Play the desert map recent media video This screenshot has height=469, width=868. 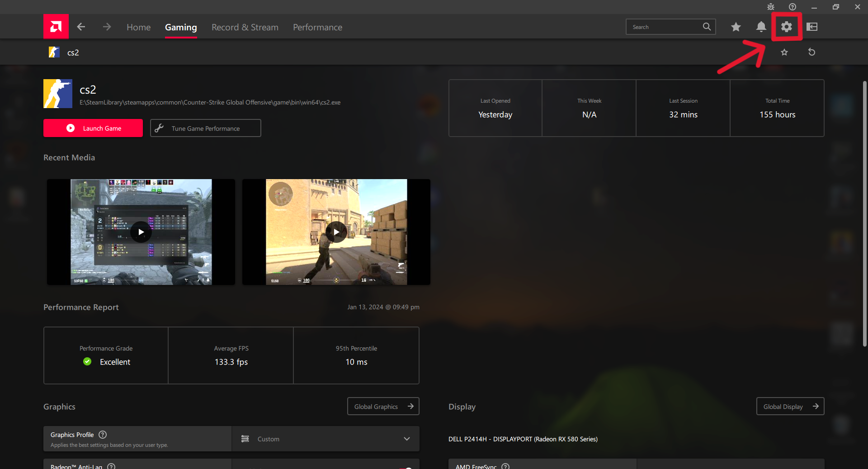coord(336,232)
